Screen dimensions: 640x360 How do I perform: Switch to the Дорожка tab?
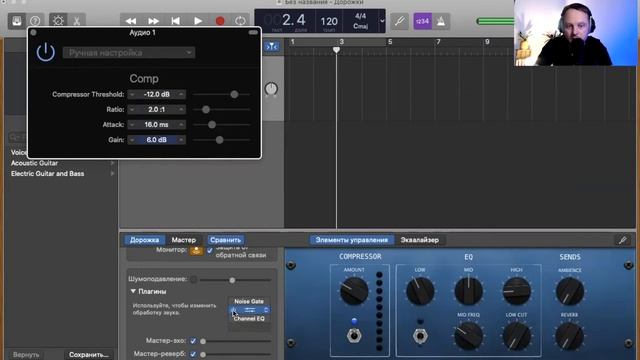144,240
